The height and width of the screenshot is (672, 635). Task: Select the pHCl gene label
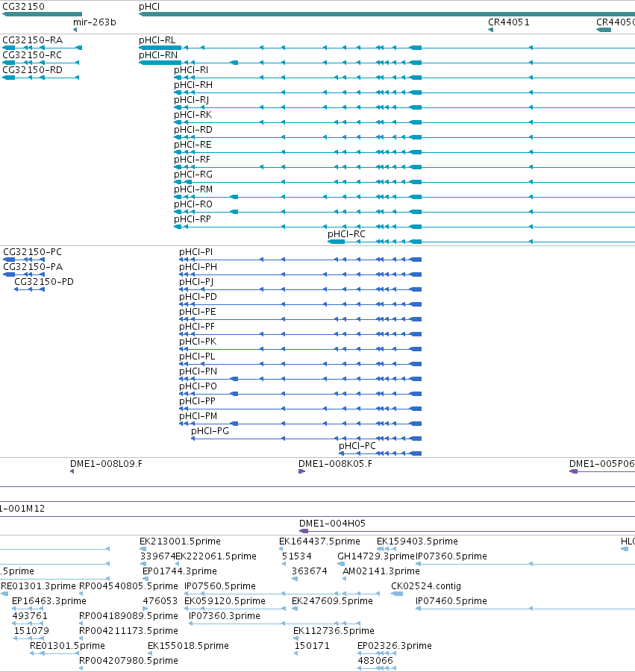tap(149, 7)
